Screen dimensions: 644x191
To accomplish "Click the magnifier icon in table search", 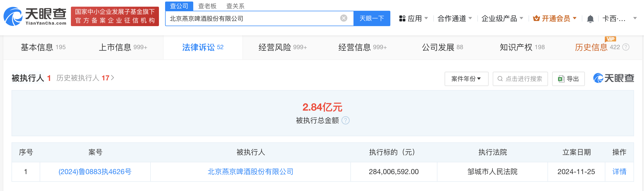I will tap(500, 79).
